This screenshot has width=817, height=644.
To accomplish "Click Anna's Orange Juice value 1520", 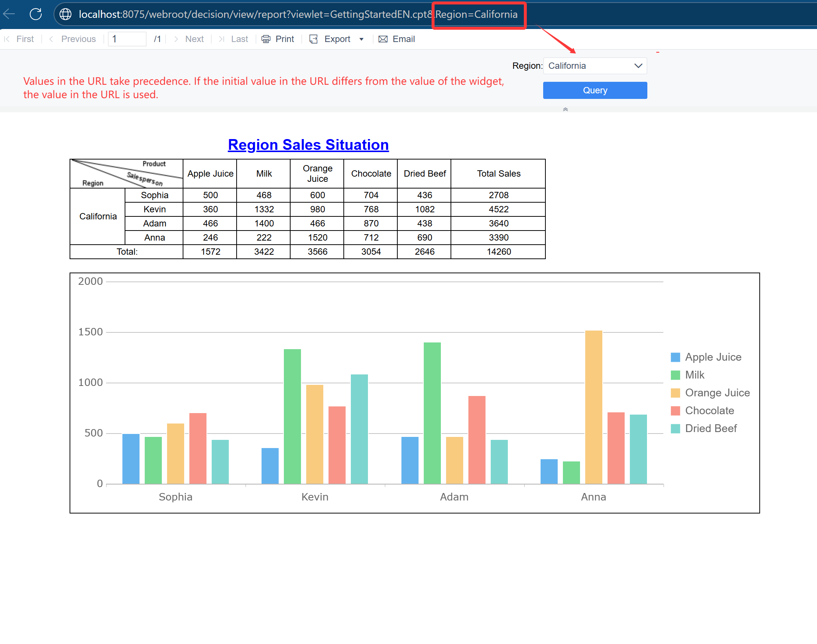I will coord(317,238).
